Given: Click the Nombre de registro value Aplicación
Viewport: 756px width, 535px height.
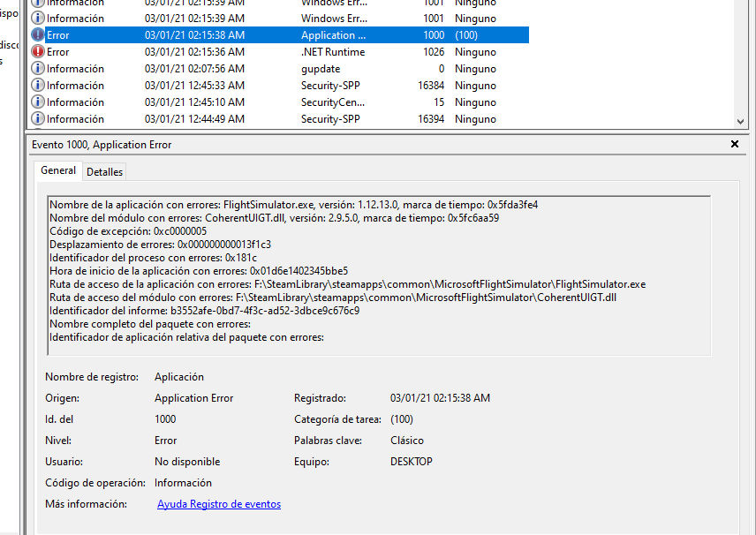Looking at the screenshot, I should coord(179,377).
